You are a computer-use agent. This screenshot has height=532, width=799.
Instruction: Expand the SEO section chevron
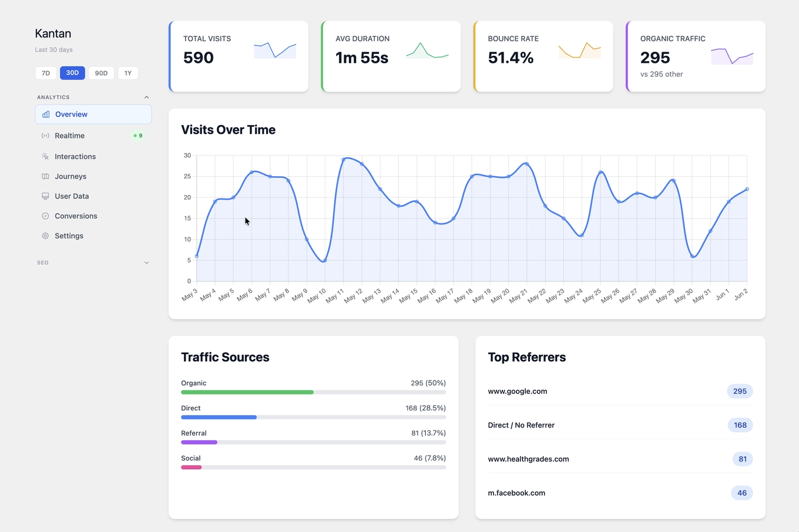point(146,263)
